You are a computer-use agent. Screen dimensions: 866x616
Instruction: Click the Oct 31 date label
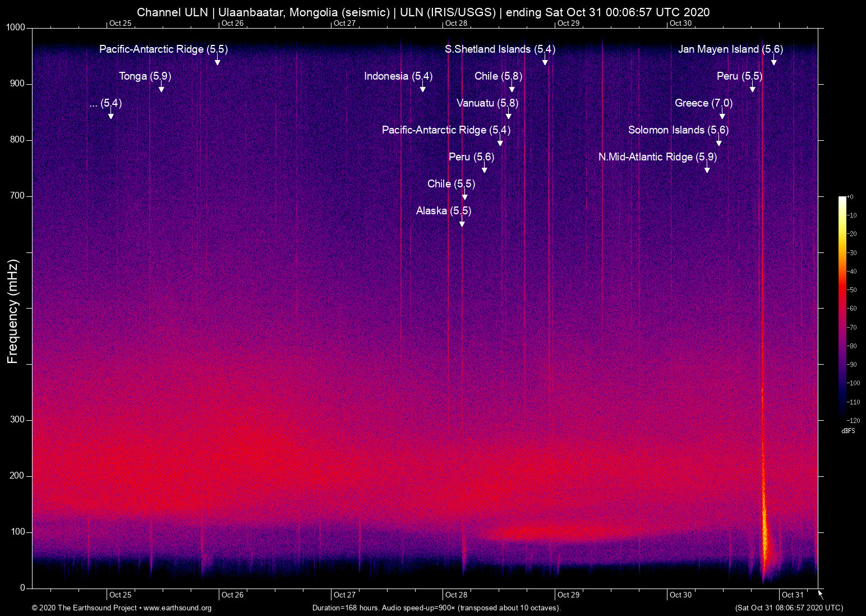793,595
